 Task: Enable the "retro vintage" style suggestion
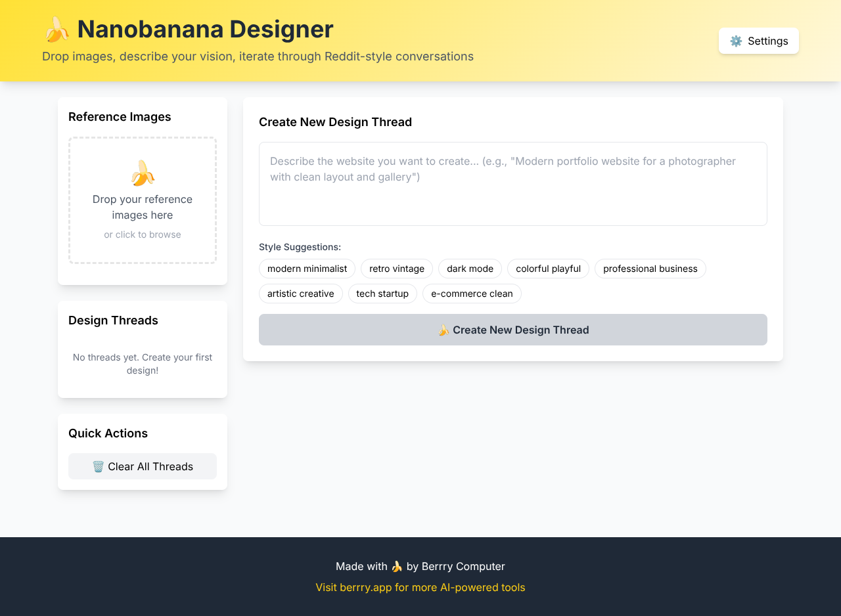(x=396, y=269)
